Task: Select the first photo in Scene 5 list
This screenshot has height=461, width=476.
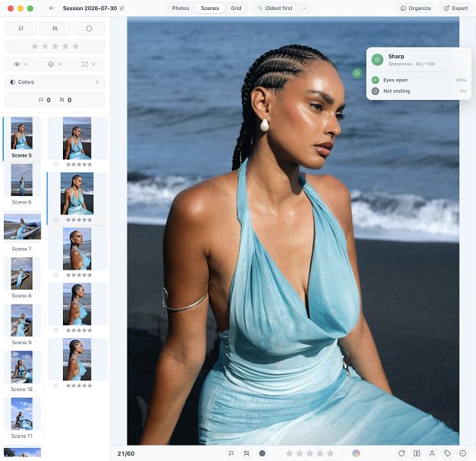Action: tap(77, 138)
